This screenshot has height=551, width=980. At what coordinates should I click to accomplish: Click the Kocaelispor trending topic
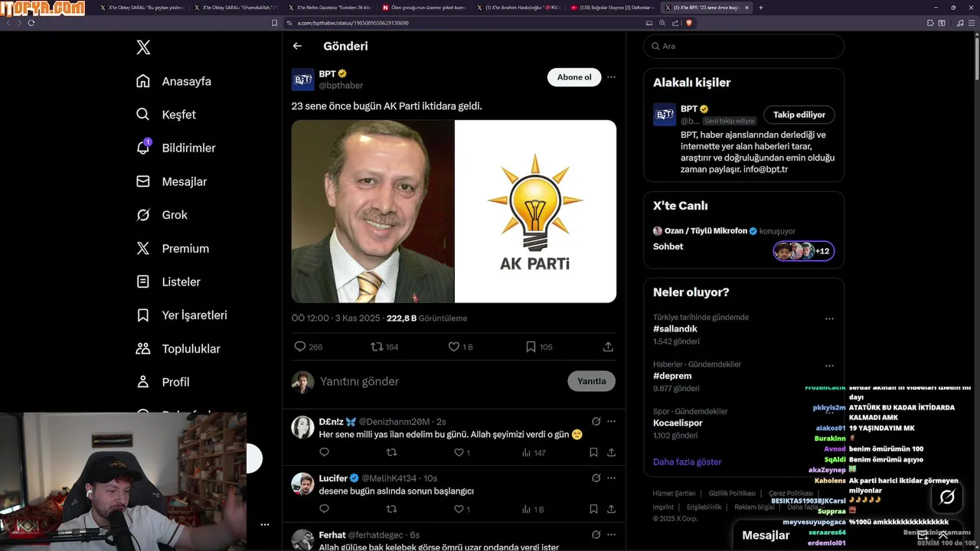(x=678, y=423)
